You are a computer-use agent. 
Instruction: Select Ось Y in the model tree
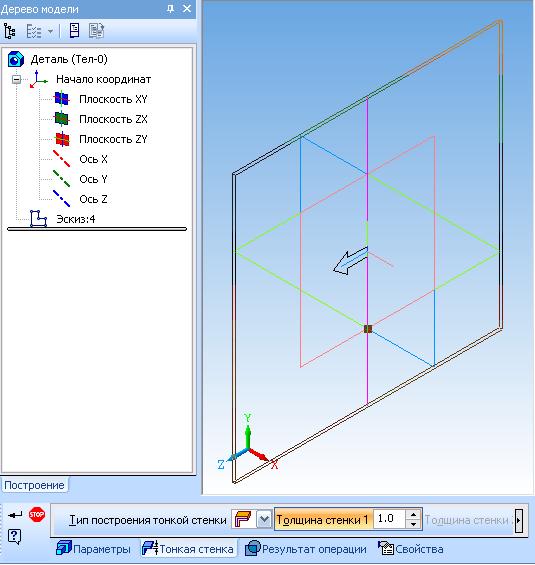tap(93, 179)
